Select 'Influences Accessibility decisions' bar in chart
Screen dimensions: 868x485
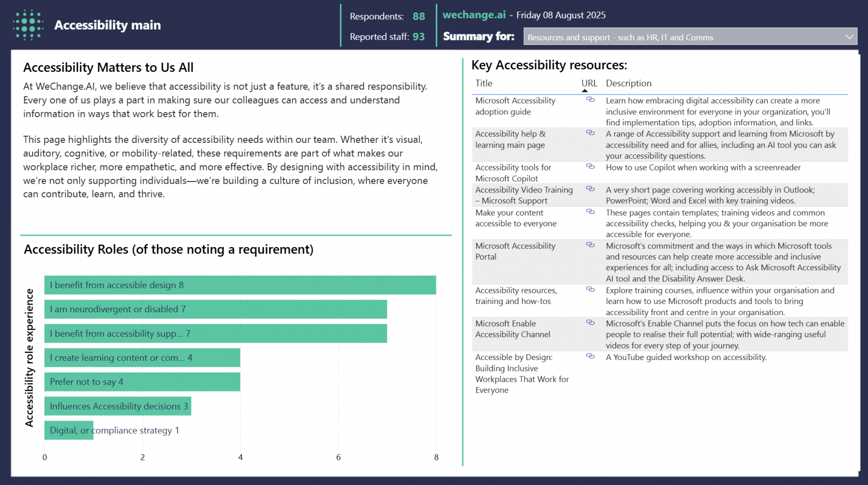(118, 406)
